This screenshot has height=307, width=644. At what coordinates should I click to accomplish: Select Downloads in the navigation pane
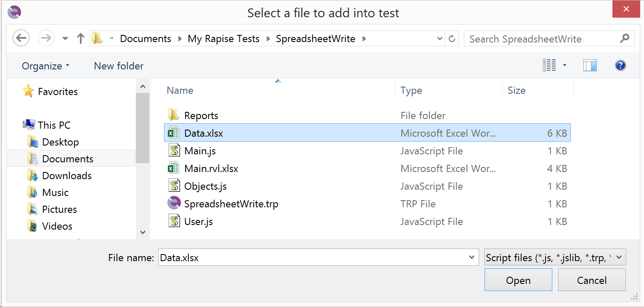tap(67, 176)
